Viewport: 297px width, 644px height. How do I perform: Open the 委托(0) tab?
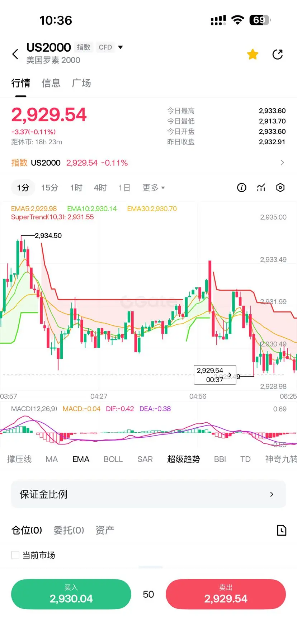[x=69, y=530]
